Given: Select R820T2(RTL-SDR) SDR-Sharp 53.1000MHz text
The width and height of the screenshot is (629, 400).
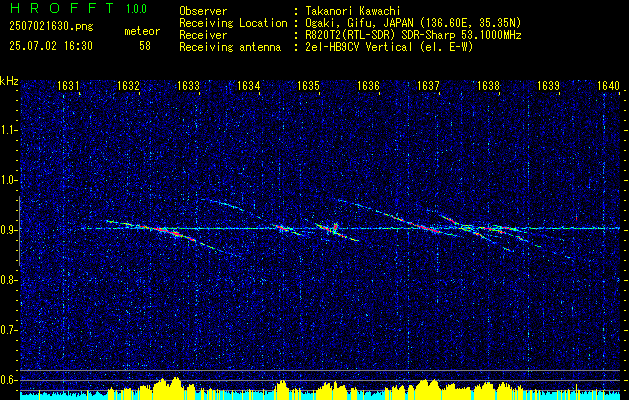Looking at the screenshot, I should [413, 35].
